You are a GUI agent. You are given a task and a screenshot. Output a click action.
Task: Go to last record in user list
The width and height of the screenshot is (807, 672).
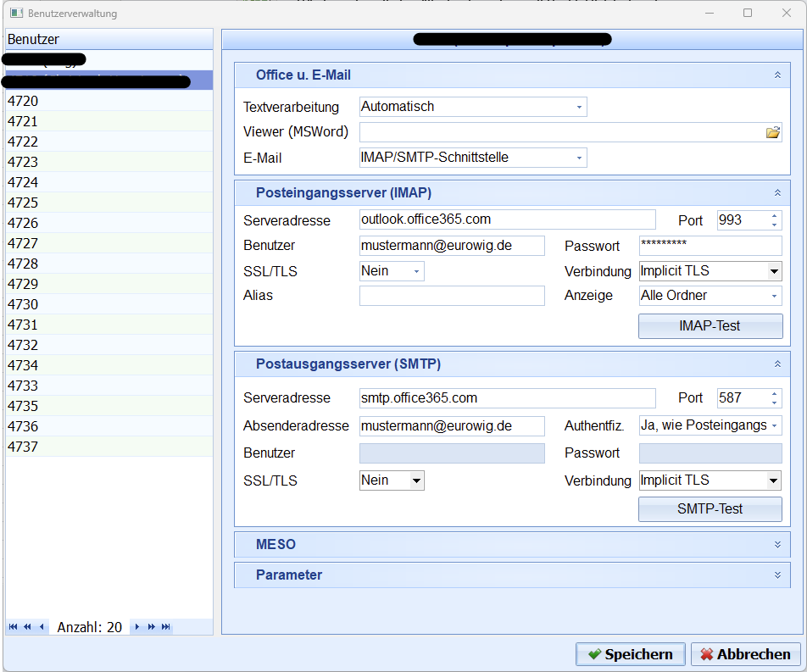pyautogui.click(x=166, y=627)
